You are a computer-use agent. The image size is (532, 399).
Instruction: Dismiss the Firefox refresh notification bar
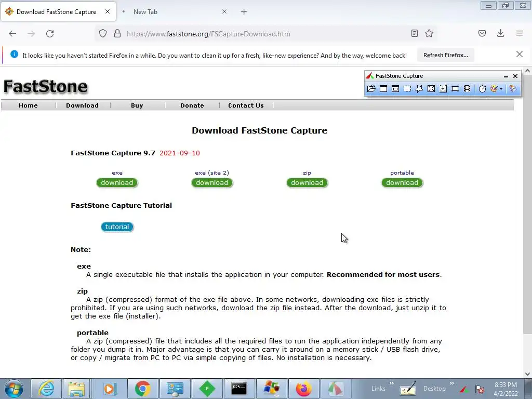point(520,54)
